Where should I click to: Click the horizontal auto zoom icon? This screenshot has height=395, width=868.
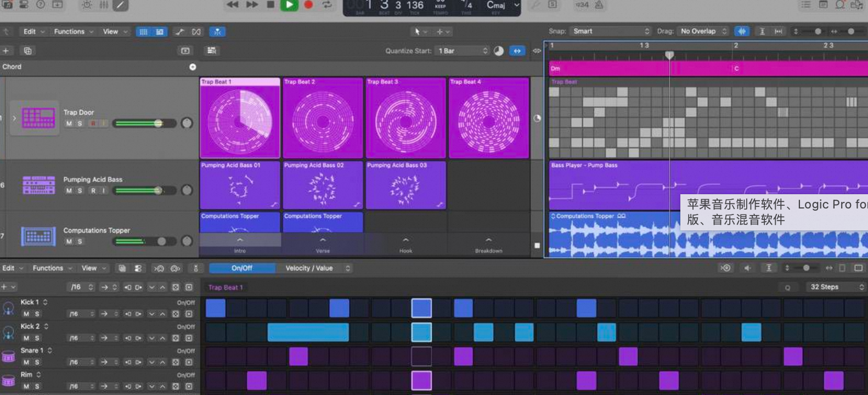[778, 31]
